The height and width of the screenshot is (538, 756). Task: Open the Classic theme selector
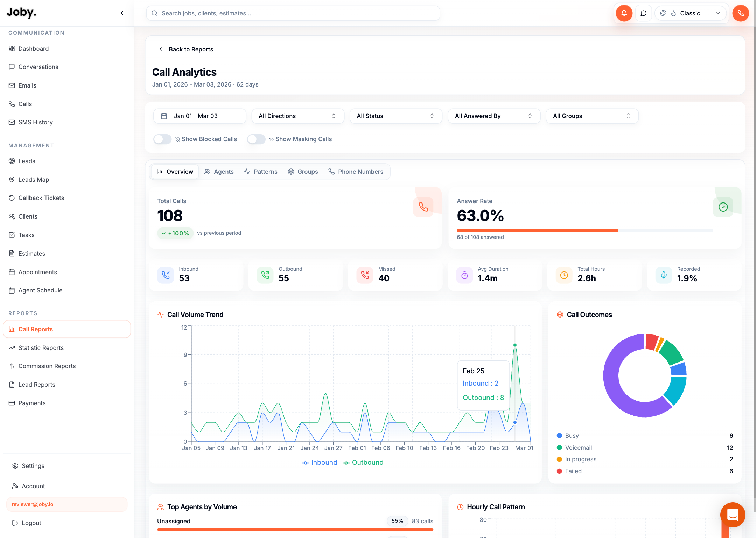(690, 13)
